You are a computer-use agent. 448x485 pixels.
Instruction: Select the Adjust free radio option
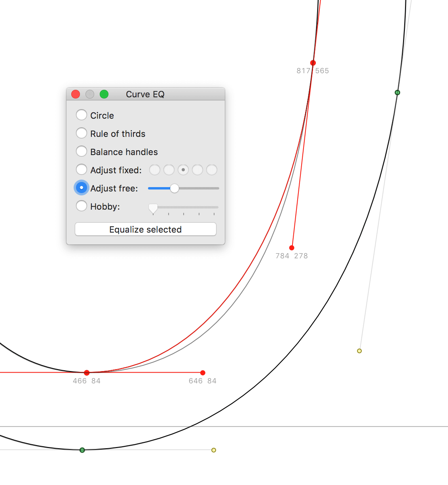82,188
